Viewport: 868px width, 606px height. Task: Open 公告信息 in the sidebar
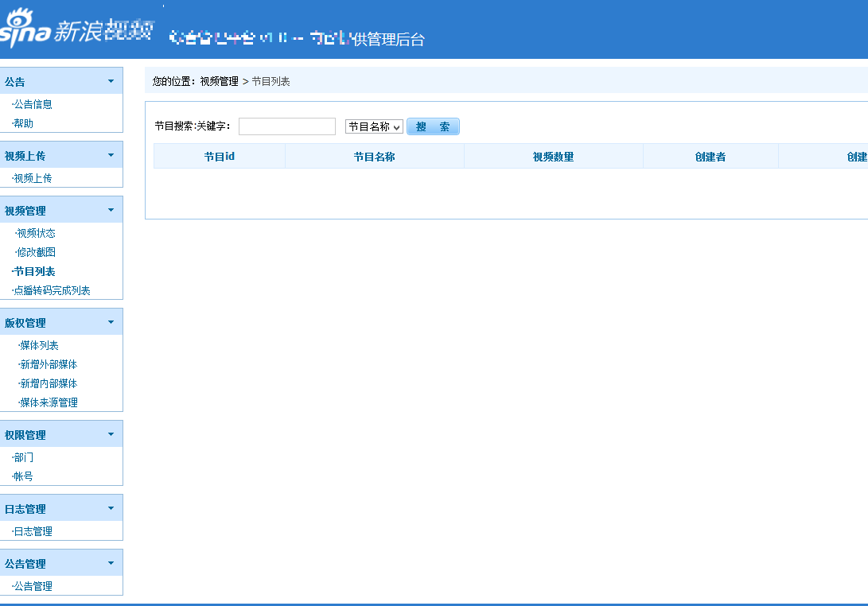pos(33,104)
